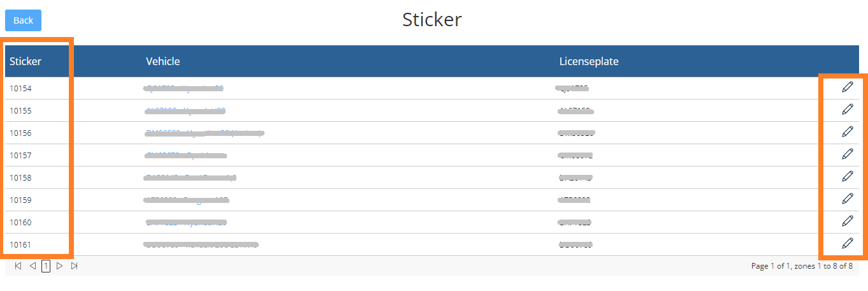Jump to last page pager arrow
868x291 pixels.
75,266
